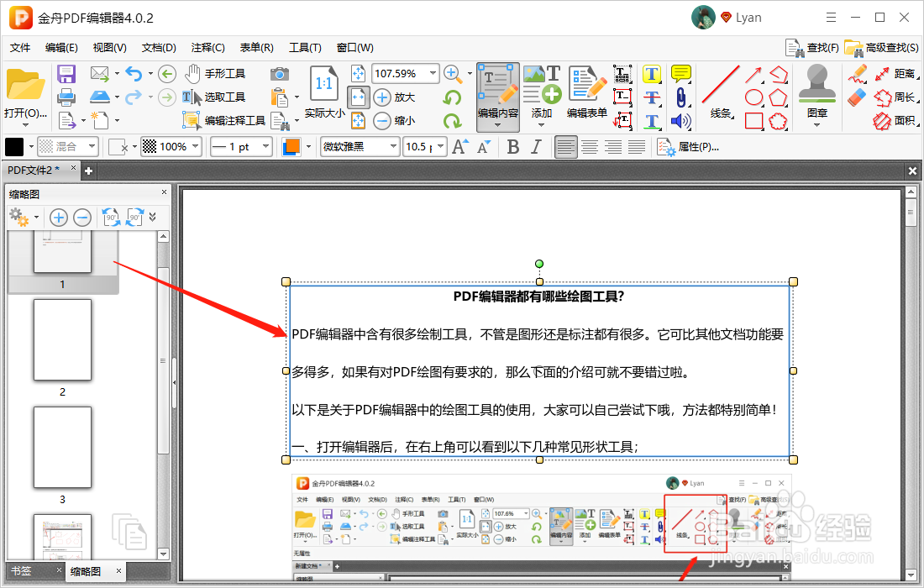The height and width of the screenshot is (588, 924).
Task: Open the File (文件) menu
Action: click(x=20, y=48)
